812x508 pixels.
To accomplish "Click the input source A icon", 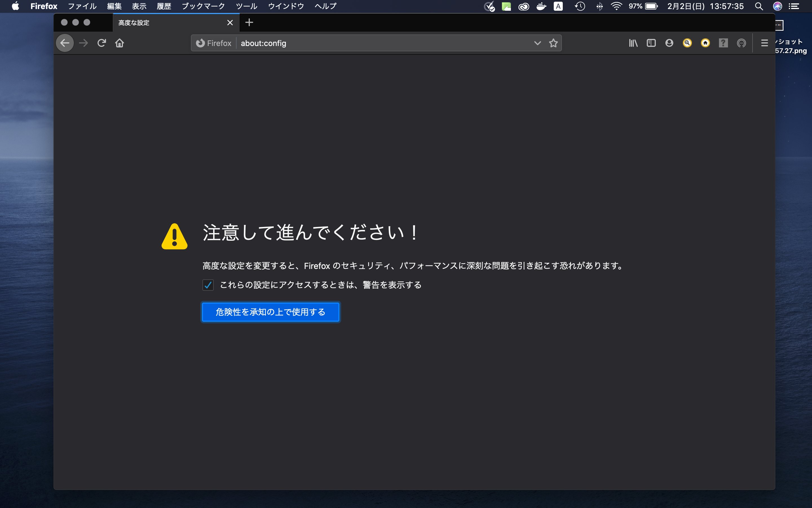I will coord(558,6).
